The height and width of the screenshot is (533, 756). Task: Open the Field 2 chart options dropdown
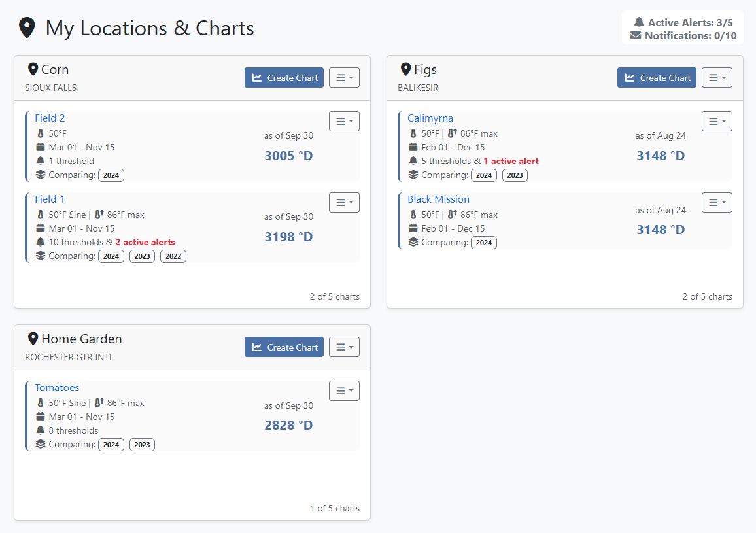tap(344, 121)
